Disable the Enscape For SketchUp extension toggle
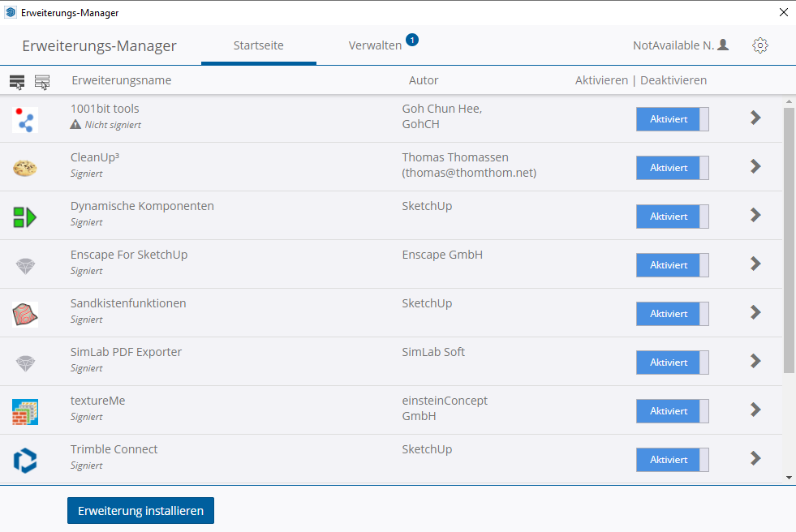796x532 pixels. pyautogui.click(x=672, y=265)
